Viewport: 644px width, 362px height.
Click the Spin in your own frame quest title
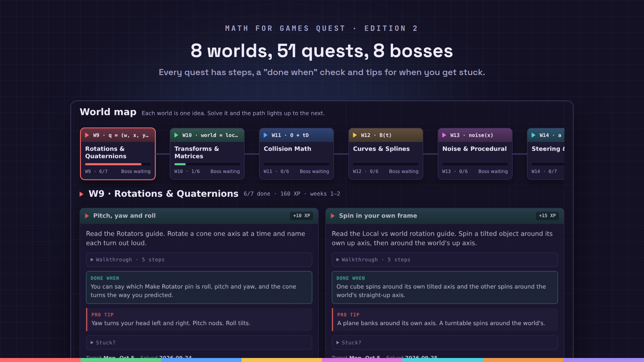click(x=378, y=216)
